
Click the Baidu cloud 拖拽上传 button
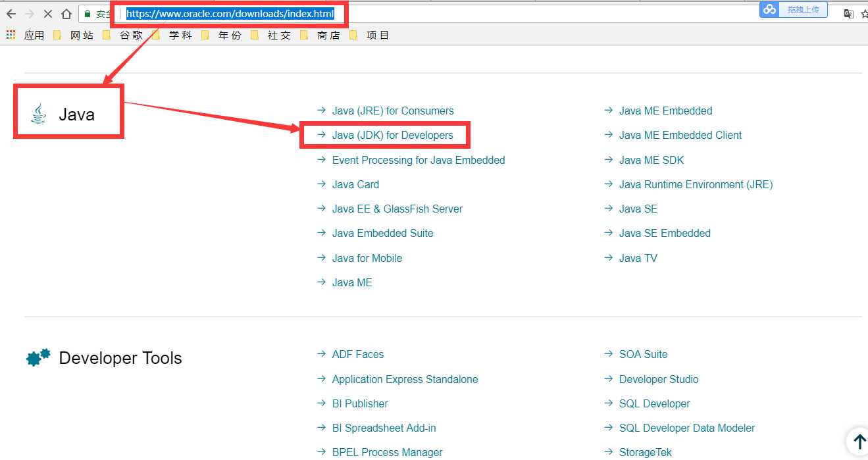point(793,9)
